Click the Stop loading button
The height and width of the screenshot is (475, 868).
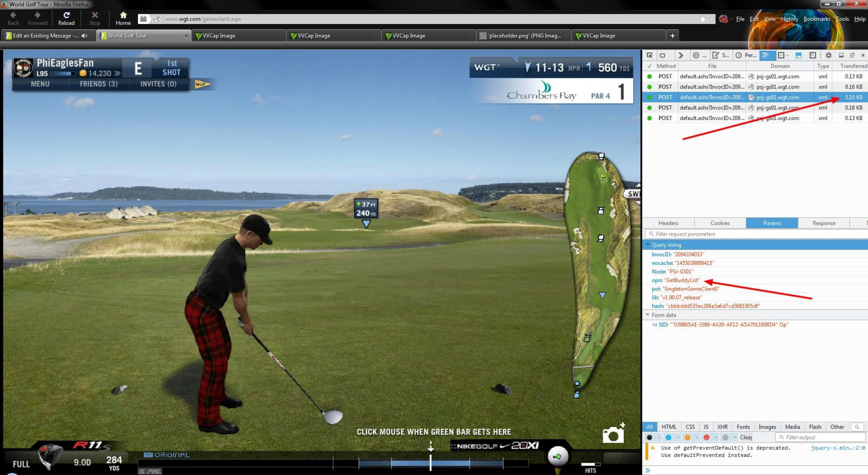(95, 19)
